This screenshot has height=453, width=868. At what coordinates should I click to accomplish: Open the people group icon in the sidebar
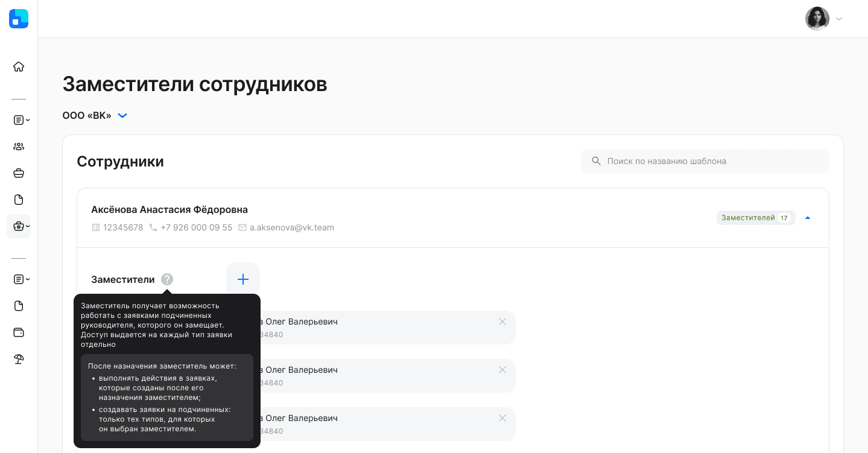pyautogui.click(x=19, y=147)
